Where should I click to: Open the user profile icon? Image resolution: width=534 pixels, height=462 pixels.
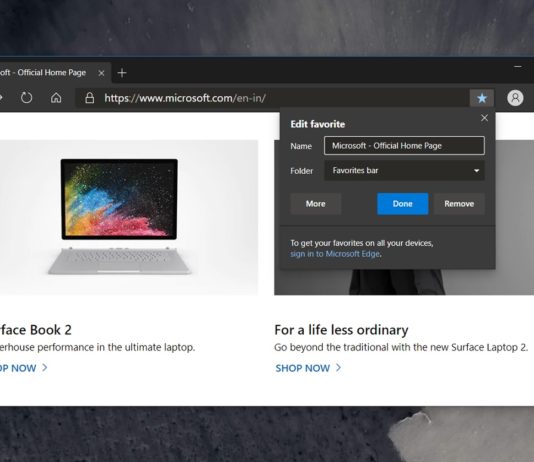[x=515, y=98]
